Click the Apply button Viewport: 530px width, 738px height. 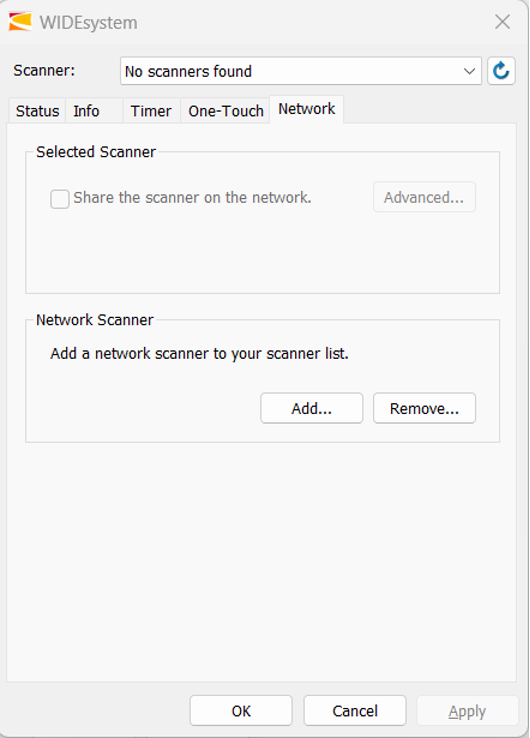tap(467, 711)
